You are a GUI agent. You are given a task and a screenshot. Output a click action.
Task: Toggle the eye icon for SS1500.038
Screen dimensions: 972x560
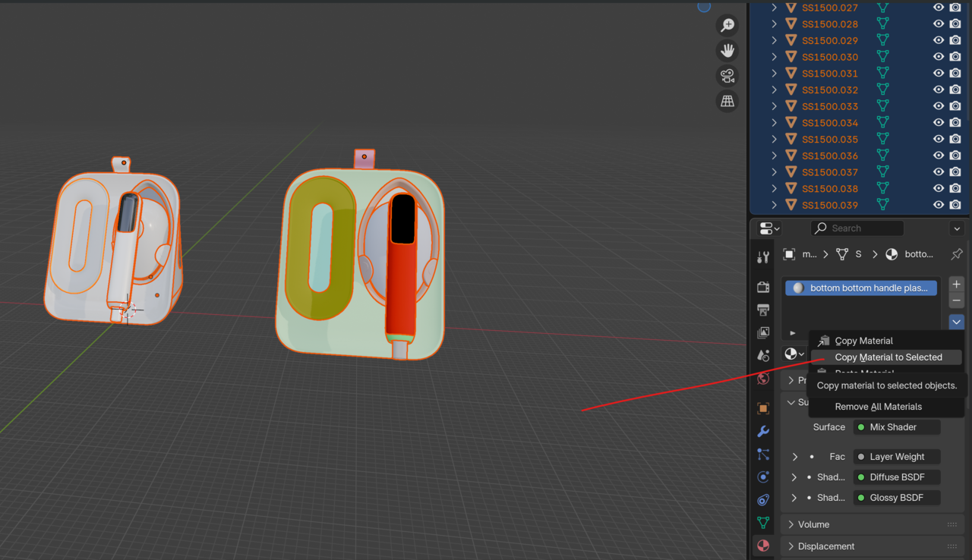939,189
